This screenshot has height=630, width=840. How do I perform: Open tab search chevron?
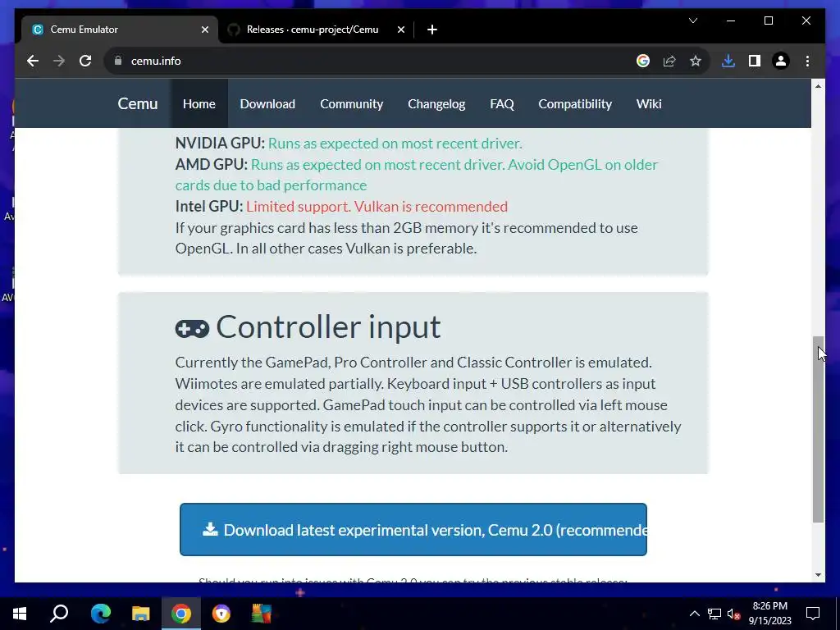[x=693, y=21]
